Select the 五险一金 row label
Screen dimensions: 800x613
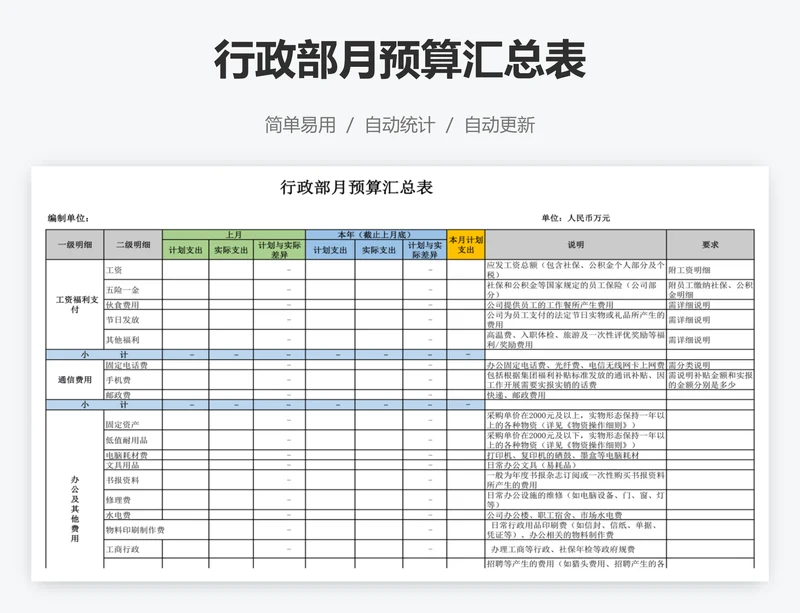pyautogui.click(x=122, y=289)
